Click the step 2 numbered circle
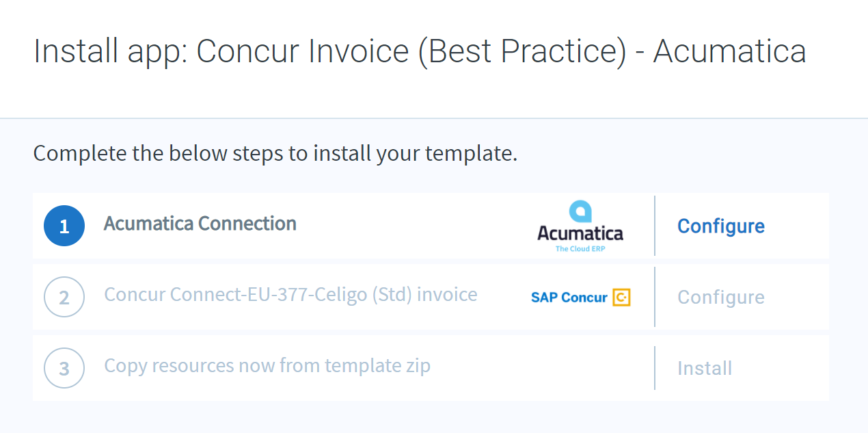Image resolution: width=868 pixels, height=433 pixels. point(64,297)
